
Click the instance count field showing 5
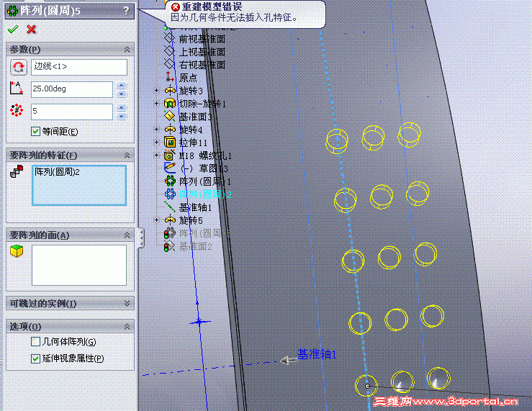pyautogui.click(x=72, y=112)
